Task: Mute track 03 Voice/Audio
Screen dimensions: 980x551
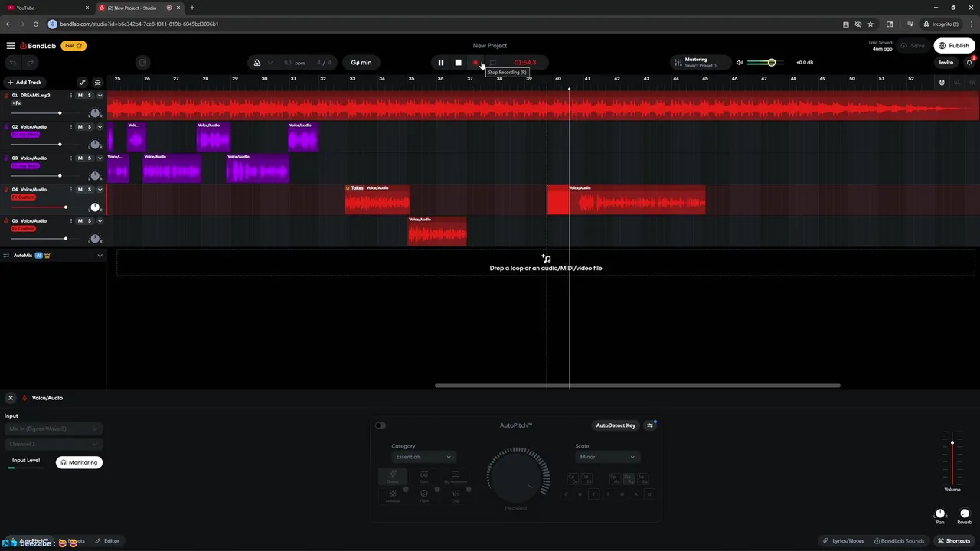Action: point(80,158)
